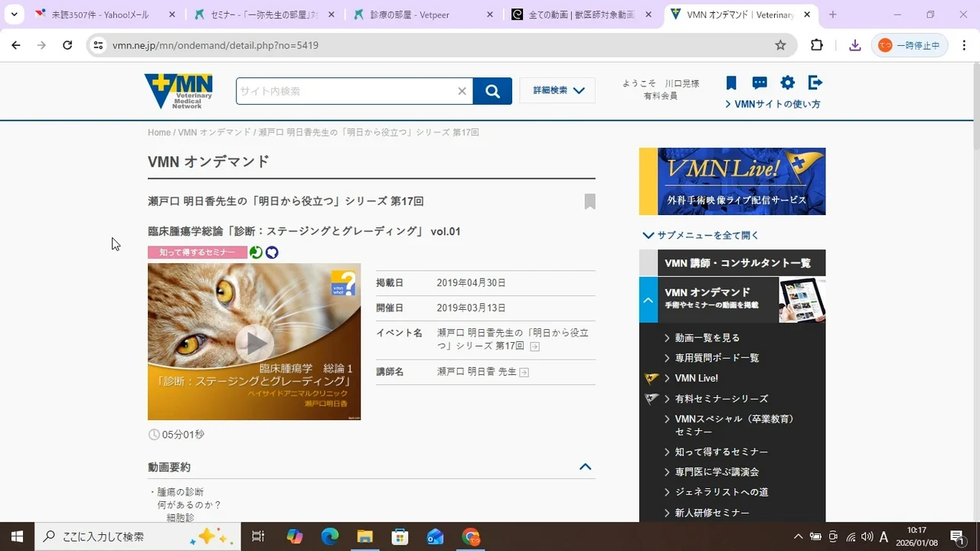This screenshot has width=980, height=551.
Task: Play the cat video thumbnail
Action: [x=254, y=342]
